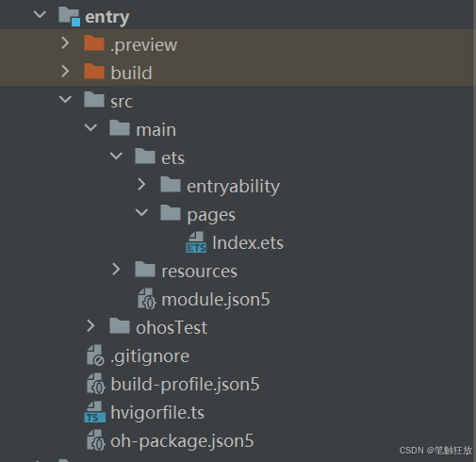Select the .preview folder name
The image size is (476, 462).
[143, 45]
